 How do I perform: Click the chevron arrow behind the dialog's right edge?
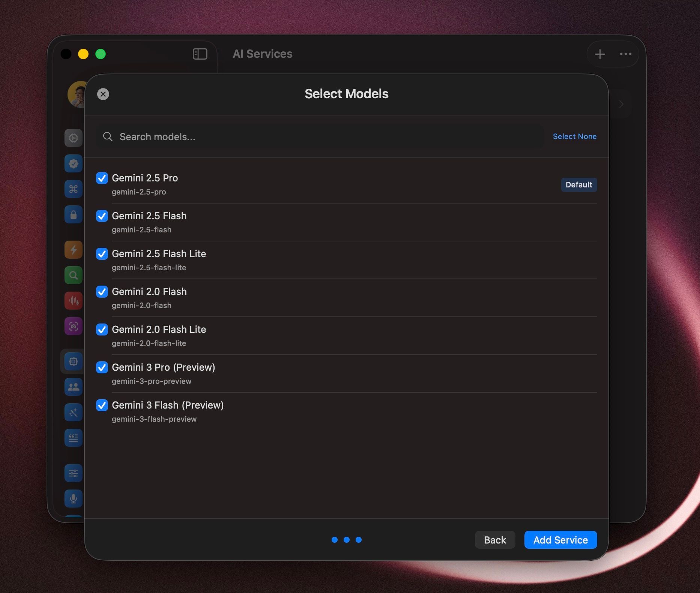(621, 104)
